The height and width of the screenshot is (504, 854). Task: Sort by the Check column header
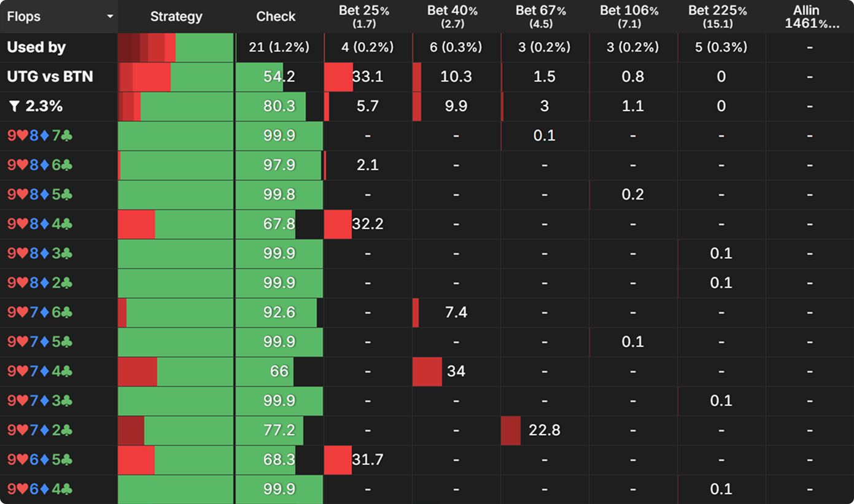click(x=276, y=17)
